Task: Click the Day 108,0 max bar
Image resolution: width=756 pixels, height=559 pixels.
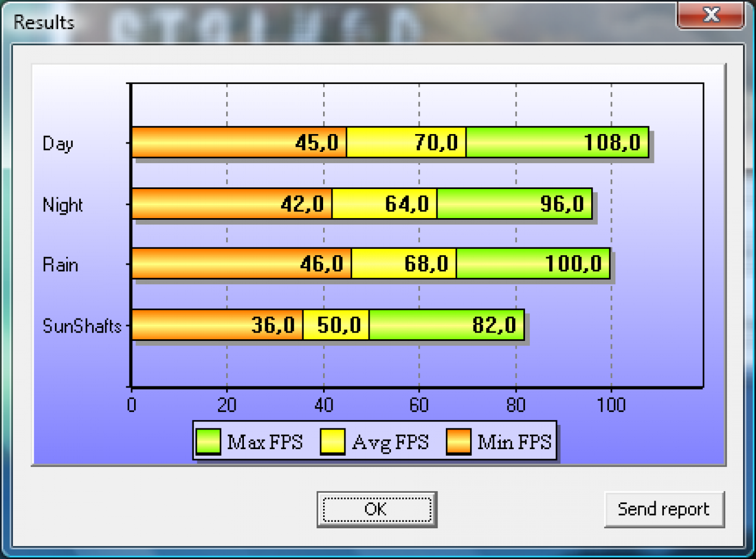Action: click(x=558, y=142)
